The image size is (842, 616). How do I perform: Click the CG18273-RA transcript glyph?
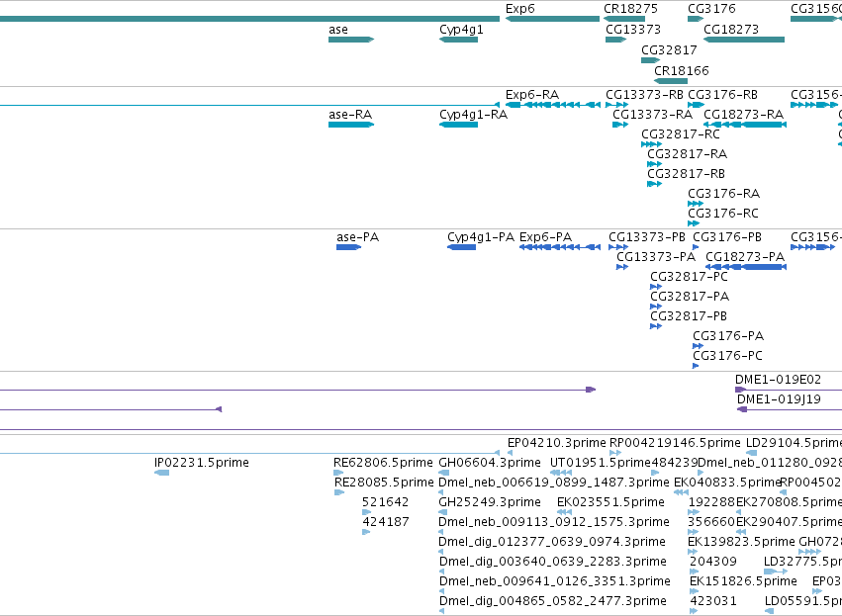745,125
